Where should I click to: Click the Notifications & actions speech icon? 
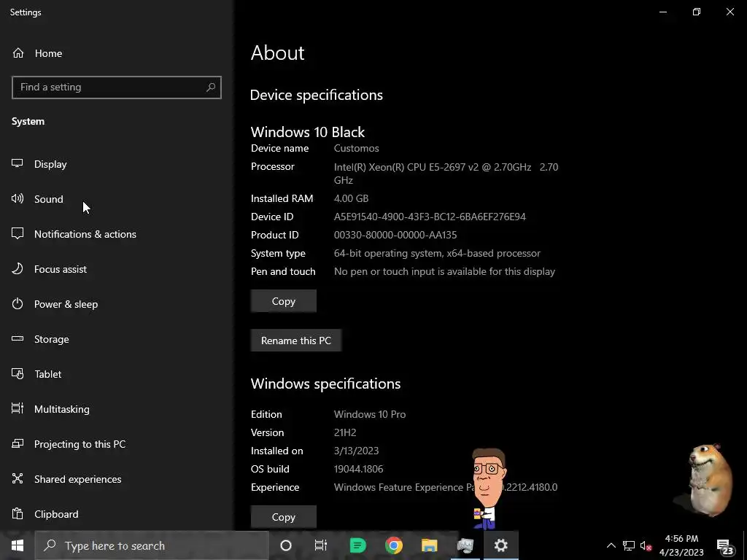coord(18,234)
